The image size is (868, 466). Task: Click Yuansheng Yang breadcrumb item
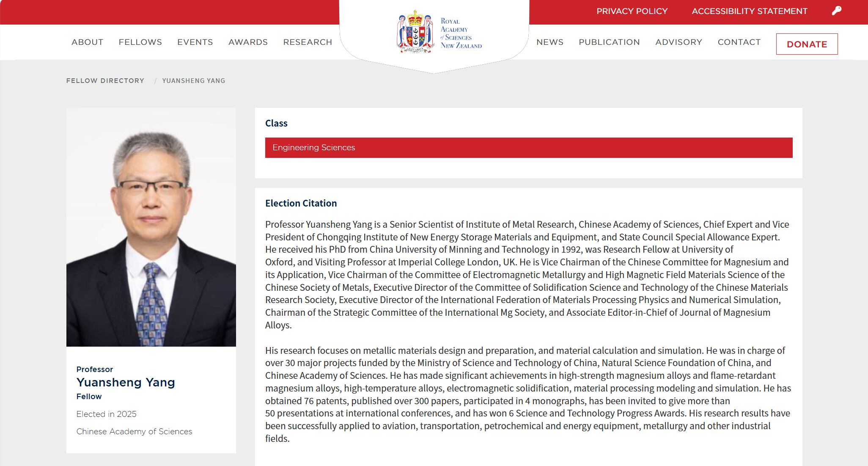point(194,81)
